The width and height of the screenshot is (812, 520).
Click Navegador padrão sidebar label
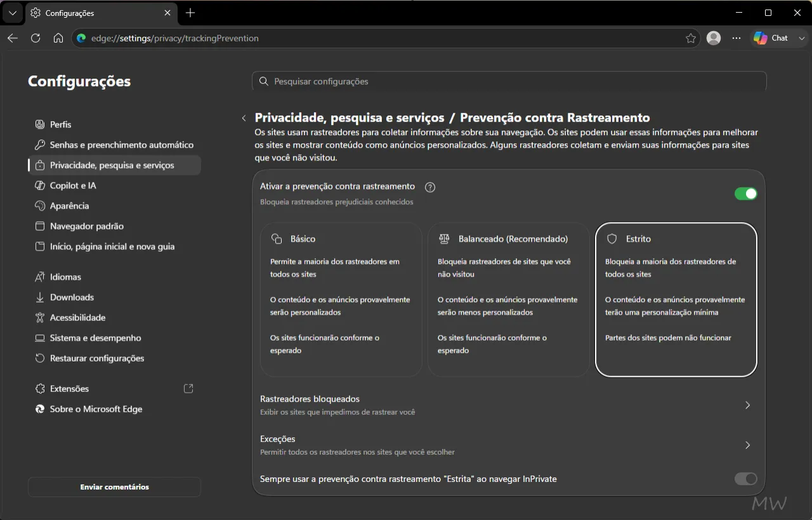pyautogui.click(x=87, y=226)
